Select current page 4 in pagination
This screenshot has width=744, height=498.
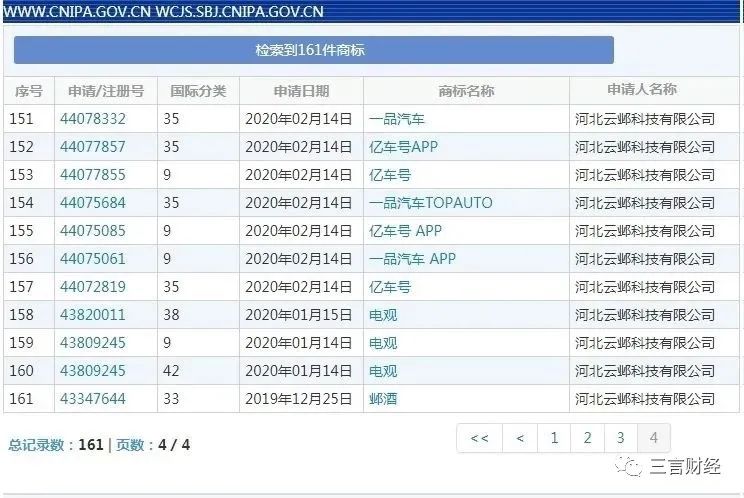click(654, 438)
